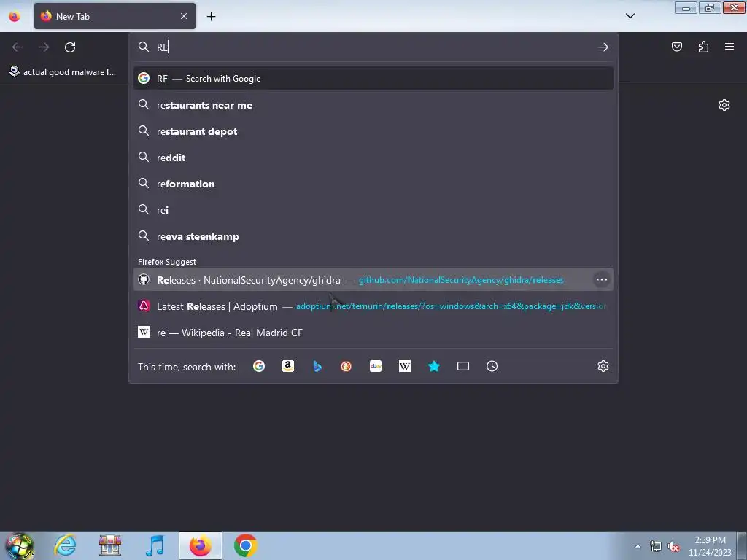Search open tabs with tab icon
This screenshot has height=560, width=747.
coord(463,366)
